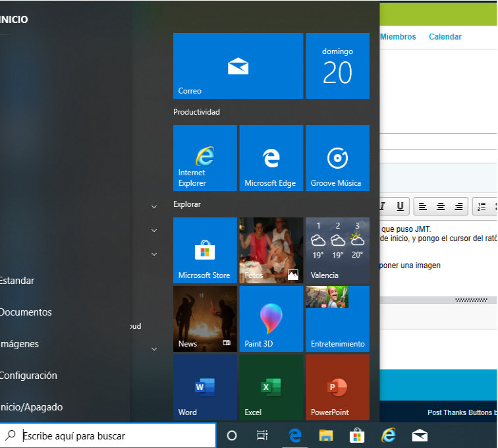Open the Groove Música tile

(337, 158)
